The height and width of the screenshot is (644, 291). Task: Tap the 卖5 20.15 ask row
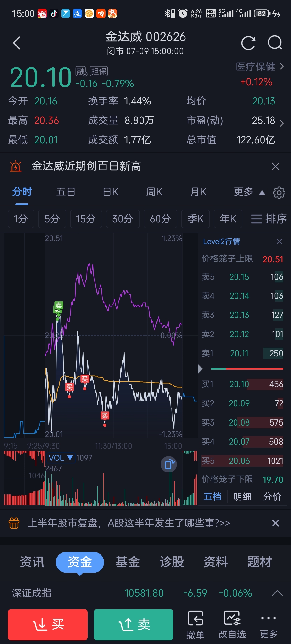click(242, 277)
